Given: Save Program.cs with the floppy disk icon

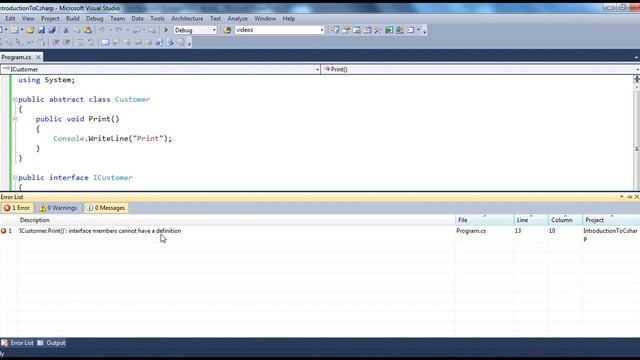Looking at the screenshot, I should (41, 30).
